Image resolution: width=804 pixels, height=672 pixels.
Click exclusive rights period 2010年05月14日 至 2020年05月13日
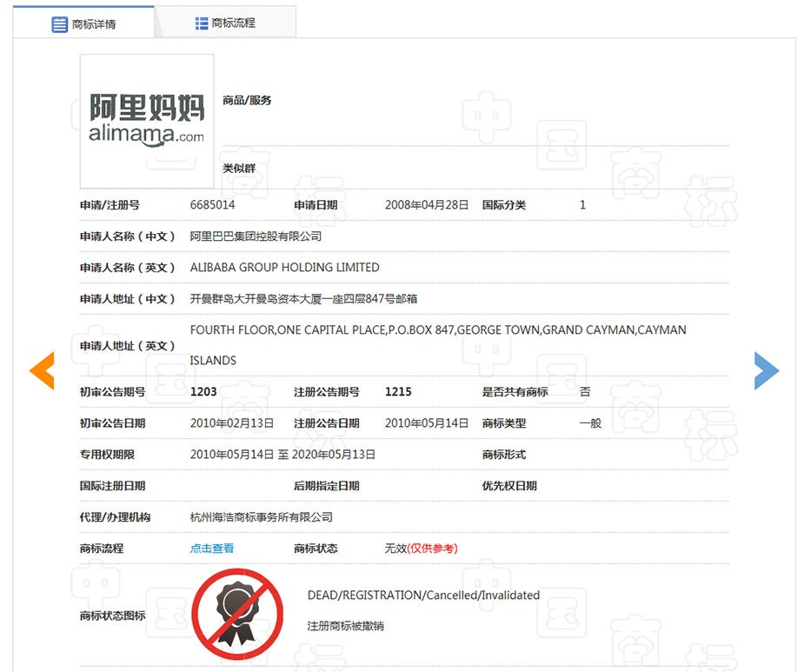pyautogui.click(x=282, y=455)
